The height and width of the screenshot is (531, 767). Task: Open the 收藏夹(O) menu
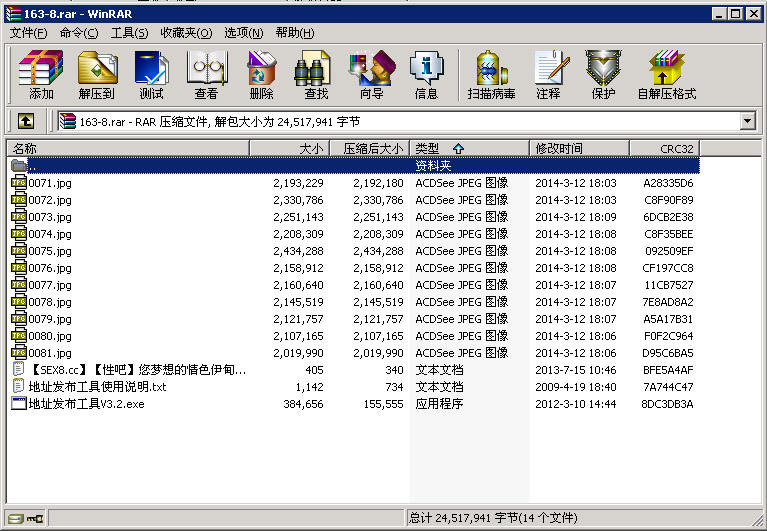[x=186, y=33]
